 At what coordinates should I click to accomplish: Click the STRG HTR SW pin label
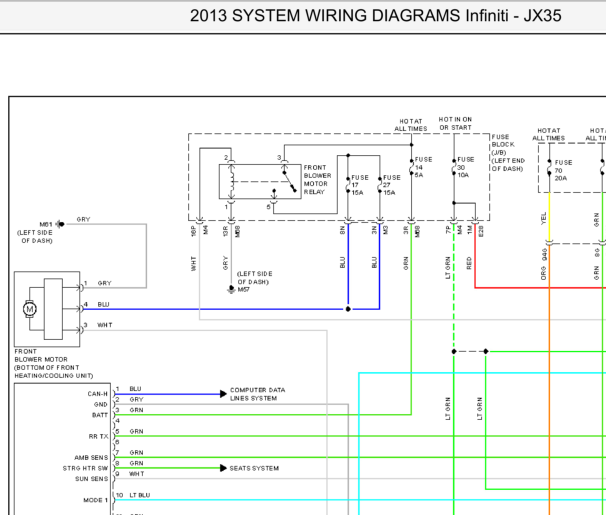tap(85, 468)
